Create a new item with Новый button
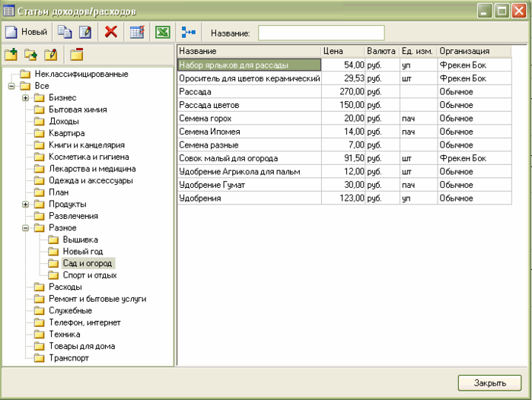 (x=26, y=32)
